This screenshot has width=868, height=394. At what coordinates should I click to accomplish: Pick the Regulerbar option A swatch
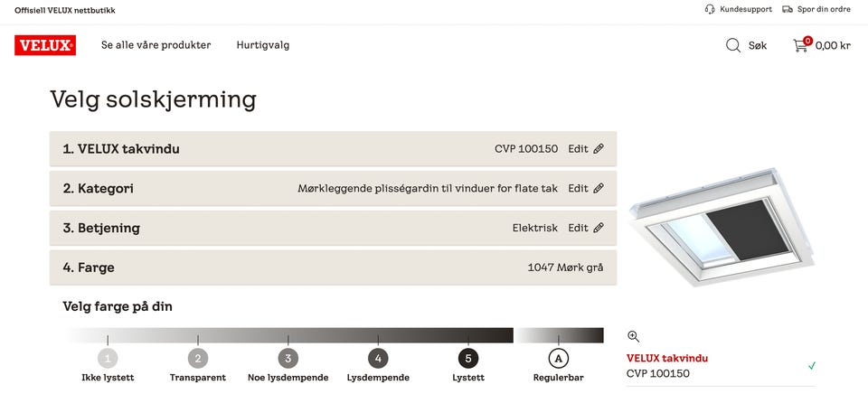pos(558,358)
